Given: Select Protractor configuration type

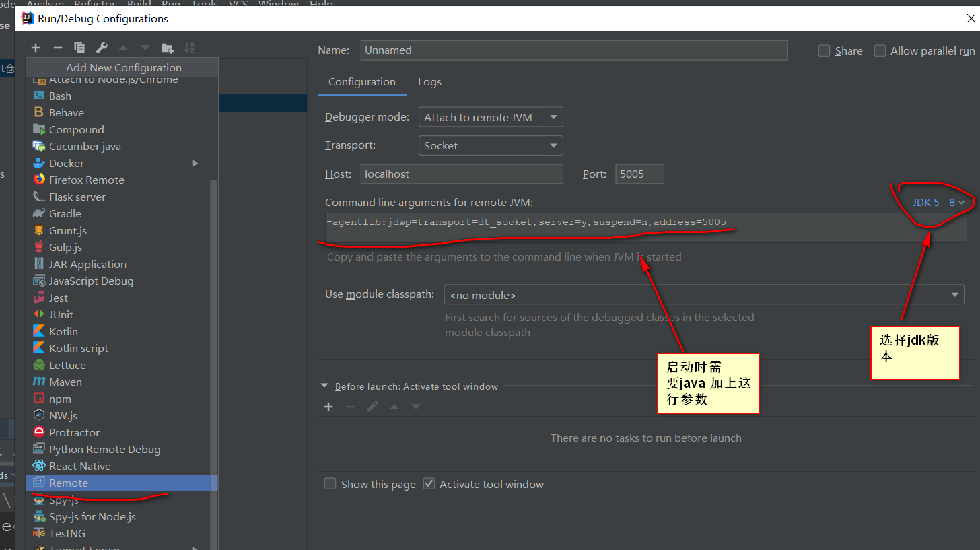Looking at the screenshot, I should (x=121, y=433).
